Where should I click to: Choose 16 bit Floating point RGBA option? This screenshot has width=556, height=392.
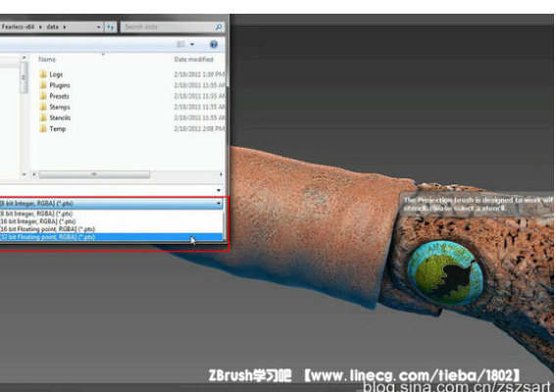click(x=112, y=229)
